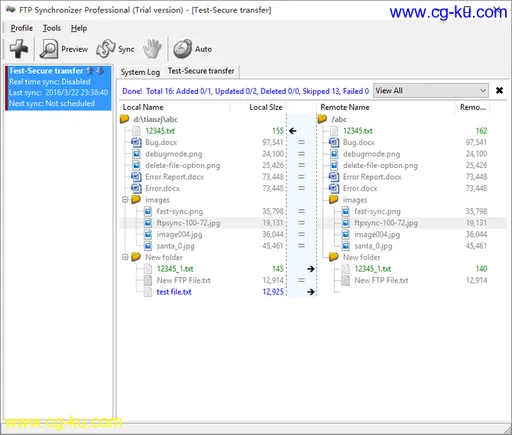Image resolution: width=512 pixels, height=435 pixels.
Task: Click local images folder icon
Action: 136,200
